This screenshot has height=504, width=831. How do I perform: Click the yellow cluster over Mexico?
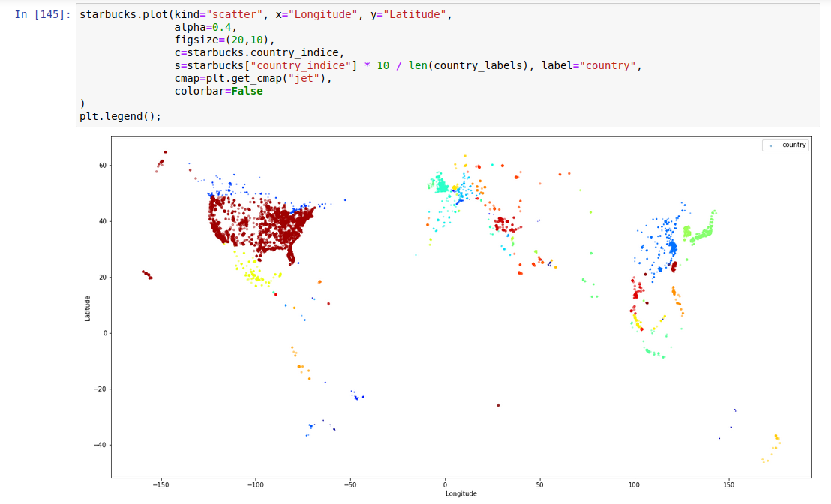(x=255, y=277)
